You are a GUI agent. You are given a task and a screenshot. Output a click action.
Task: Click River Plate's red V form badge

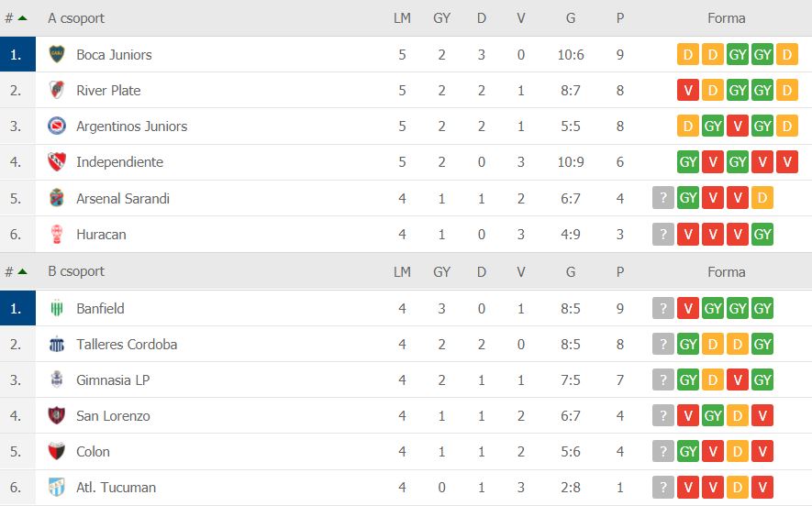pyautogui.click(x=688, y=90)
